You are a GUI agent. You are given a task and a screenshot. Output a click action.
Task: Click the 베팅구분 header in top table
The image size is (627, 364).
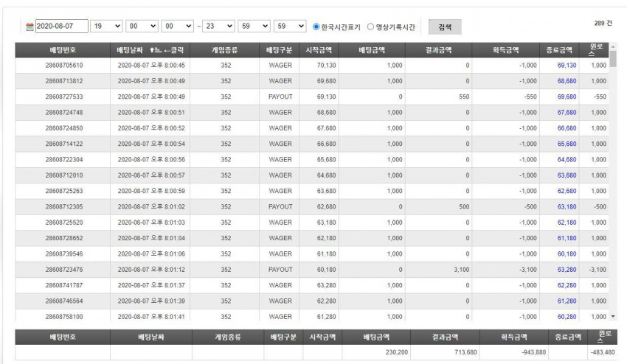coord(279,50)
